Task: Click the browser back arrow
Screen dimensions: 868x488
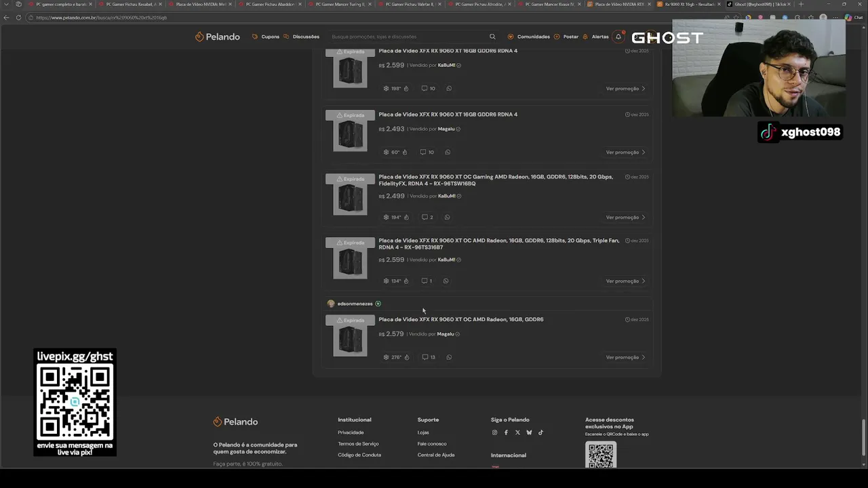Action: [x=7, y=18]
